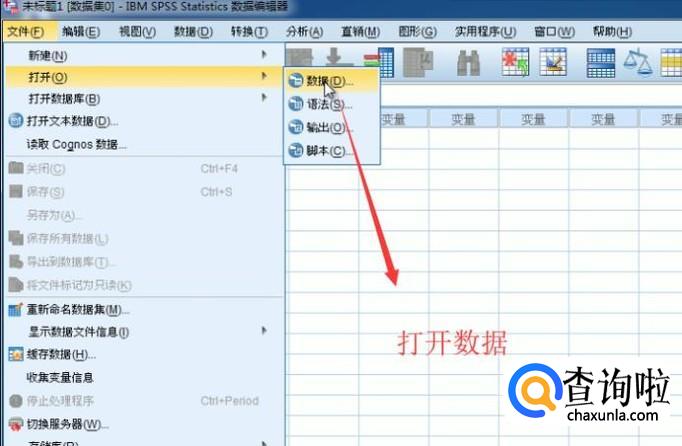Click the Split File toolbar icon
The width and height of the screenshot is (682, 446).
point(601,63)
